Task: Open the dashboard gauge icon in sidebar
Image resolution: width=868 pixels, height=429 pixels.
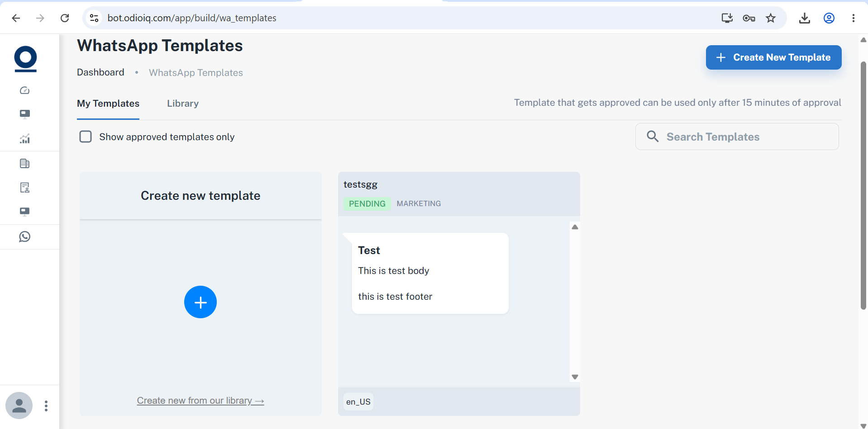Action: pos(25,90)
